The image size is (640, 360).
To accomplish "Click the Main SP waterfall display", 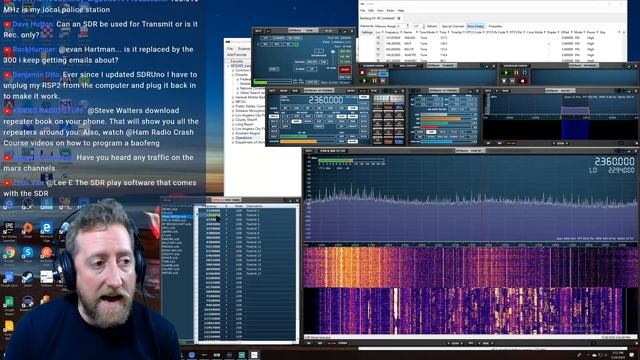I will pos(469,290).
